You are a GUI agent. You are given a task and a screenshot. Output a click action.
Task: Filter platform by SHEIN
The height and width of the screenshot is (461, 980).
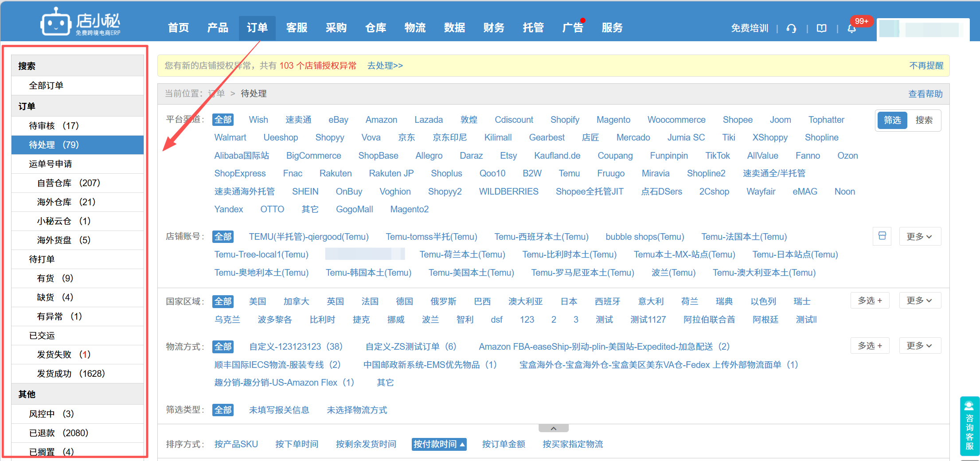(305, 191)
